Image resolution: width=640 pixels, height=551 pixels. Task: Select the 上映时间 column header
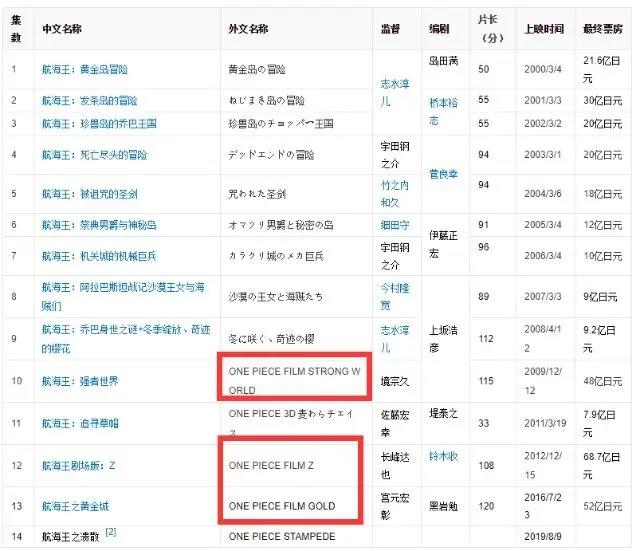point(544,29)
